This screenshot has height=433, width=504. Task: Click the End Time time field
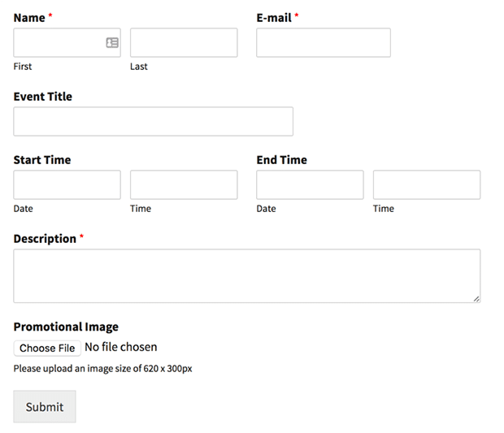427,184
